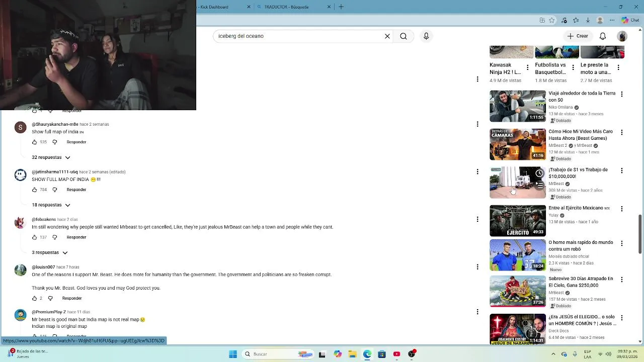Image resolution: width=644 pixels, height=362 pixels.
Task: Open File Explorer from taskbar
Action: click(352, 354)
